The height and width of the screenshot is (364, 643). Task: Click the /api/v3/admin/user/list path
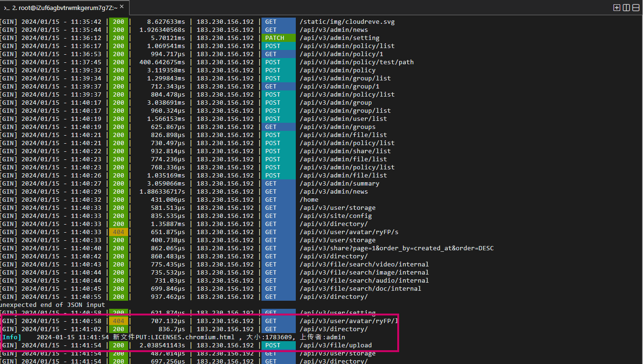pyautogui.click(x=343, y=119)
